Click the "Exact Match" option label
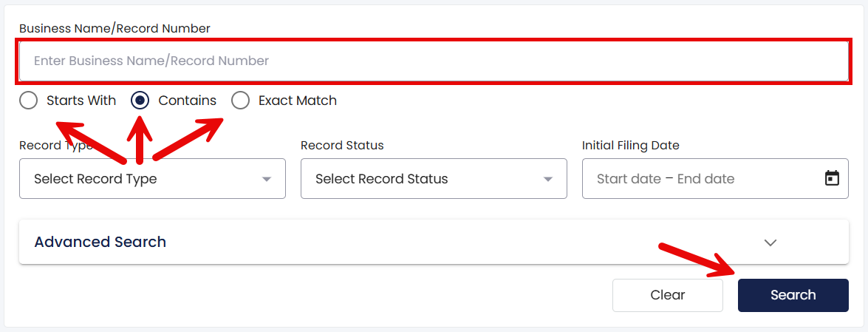Viewport: 868px width, 332px height. pos(298,101)
